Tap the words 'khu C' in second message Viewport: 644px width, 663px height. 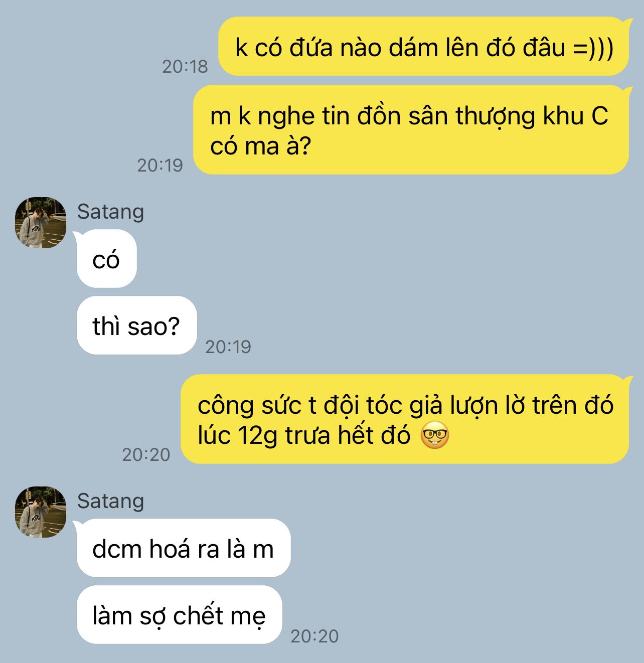point(576,116)
